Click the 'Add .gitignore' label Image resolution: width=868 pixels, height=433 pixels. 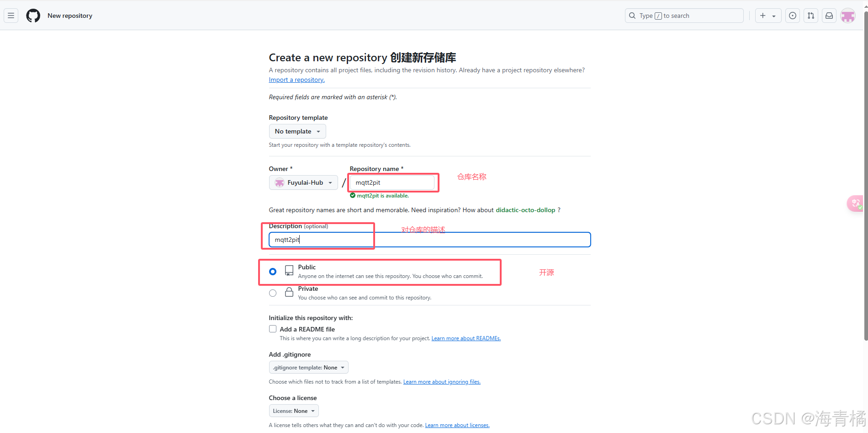(290, 355)
